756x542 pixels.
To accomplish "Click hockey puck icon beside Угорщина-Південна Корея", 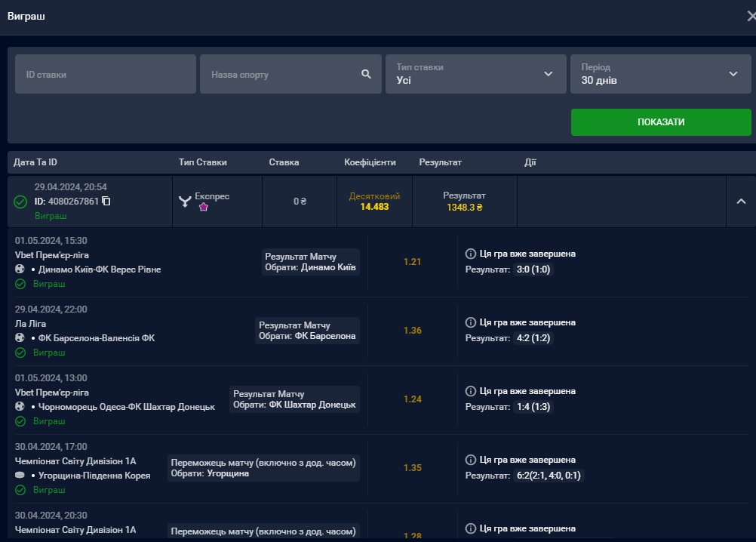I will click(x=20, y=475).
